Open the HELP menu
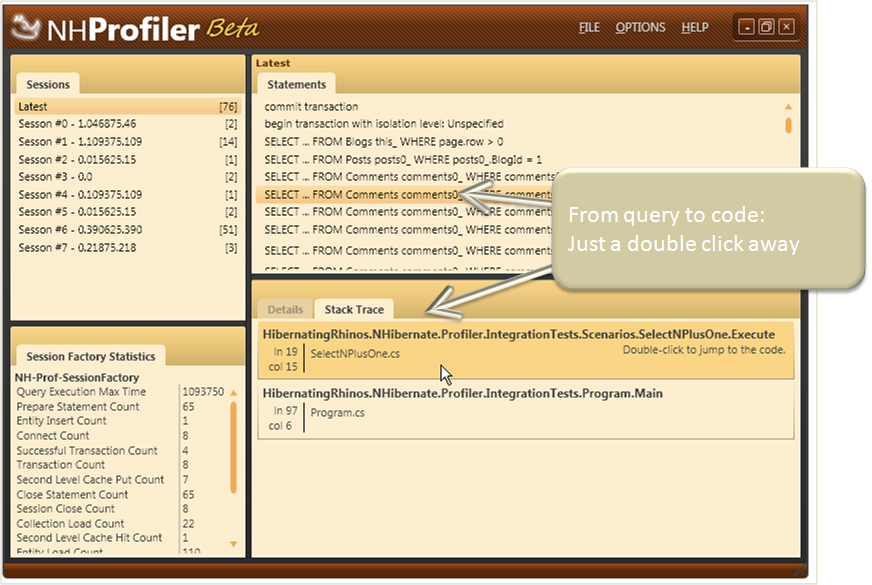This screenshot has height=585, width=872. pos(695,27)
